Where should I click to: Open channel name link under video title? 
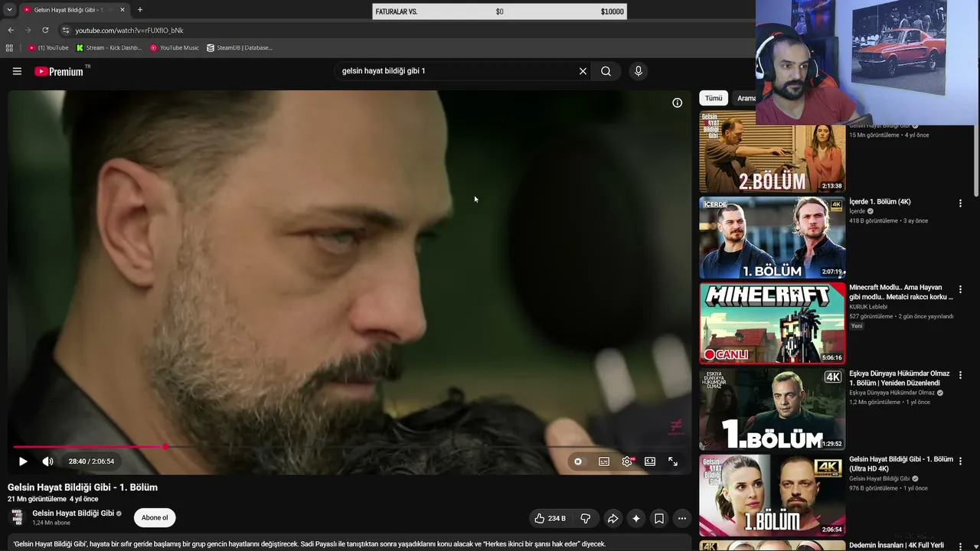(73, 514)
